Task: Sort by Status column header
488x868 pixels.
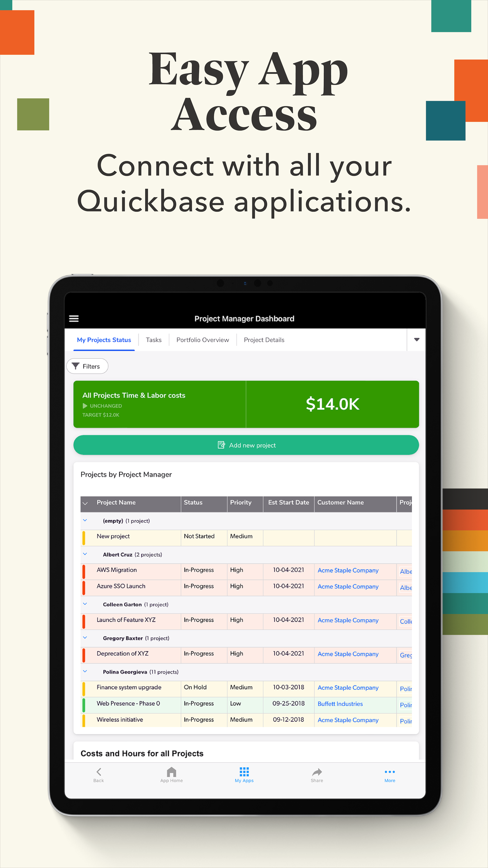Action: click(193, 502)
